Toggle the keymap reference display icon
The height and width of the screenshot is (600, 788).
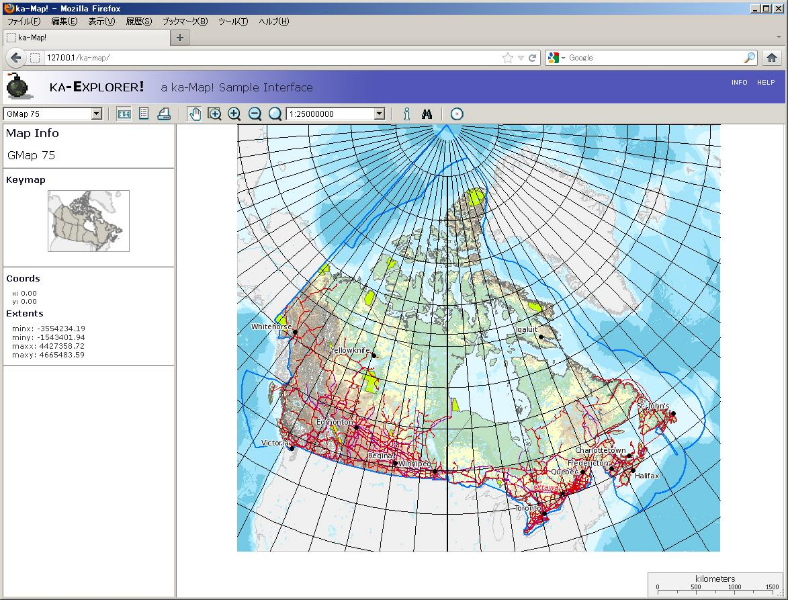(124, 114)
